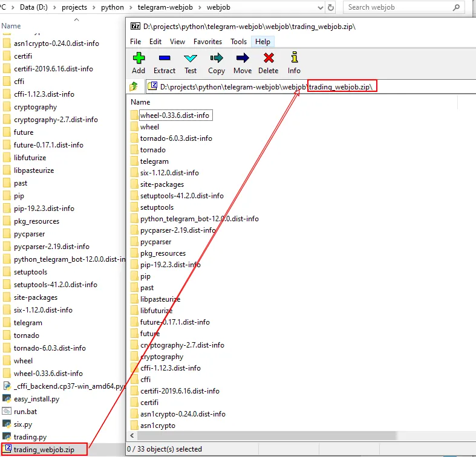Click the Add toolbar icon in 7-Zip
This screenshot has height=457, width=476.
point(139,58)
